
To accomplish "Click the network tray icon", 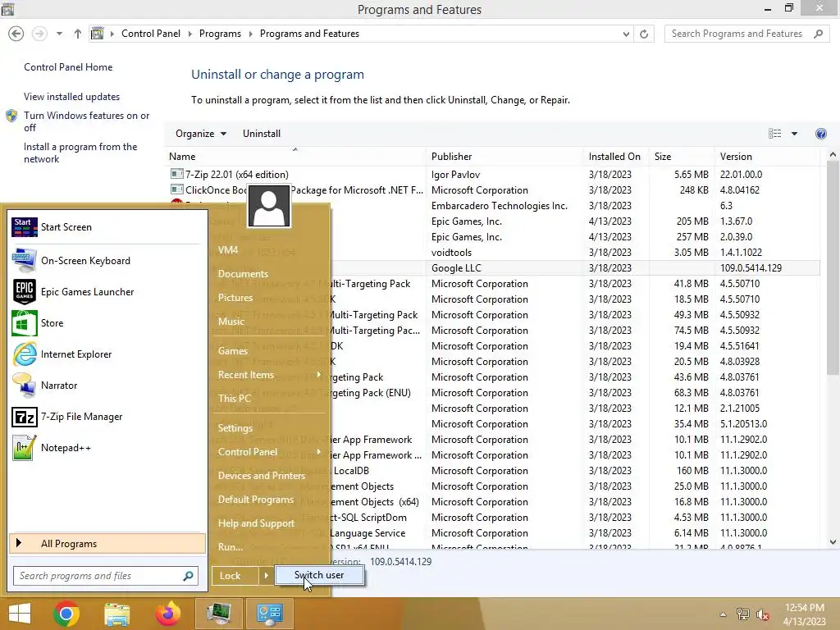I will pyautogui.click(x=742, y=614).
